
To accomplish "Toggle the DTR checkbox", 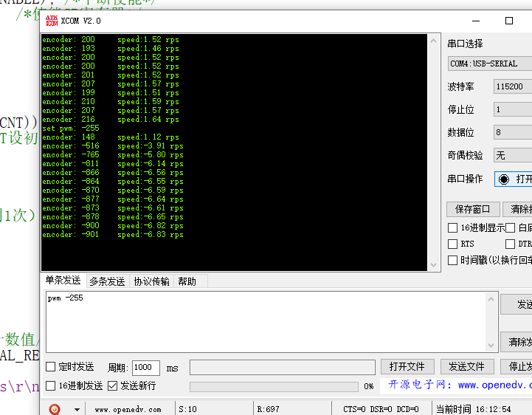I will [x=510, y=244].
